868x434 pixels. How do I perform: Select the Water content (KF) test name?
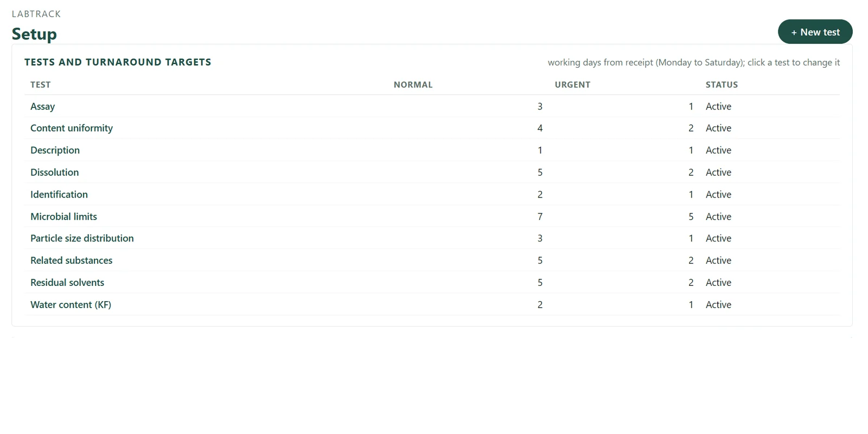(x=71, y=305)
